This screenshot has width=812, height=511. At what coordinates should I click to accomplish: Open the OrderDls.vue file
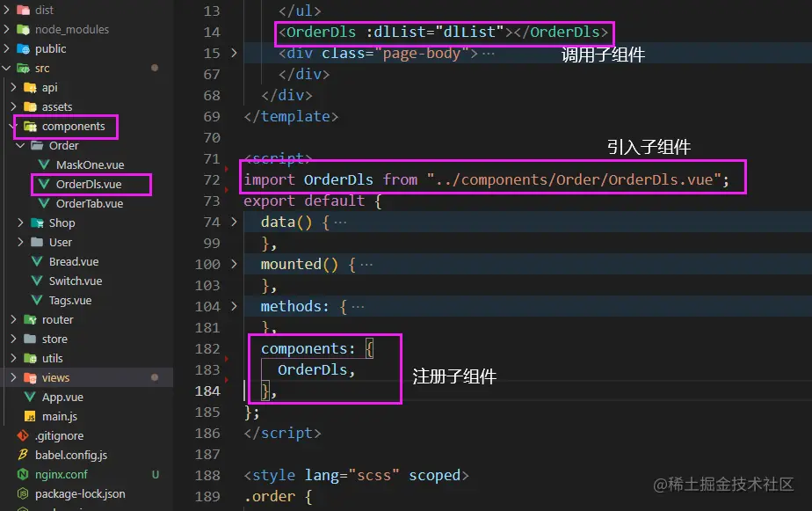pyautogui.click(x=89, y=184)
